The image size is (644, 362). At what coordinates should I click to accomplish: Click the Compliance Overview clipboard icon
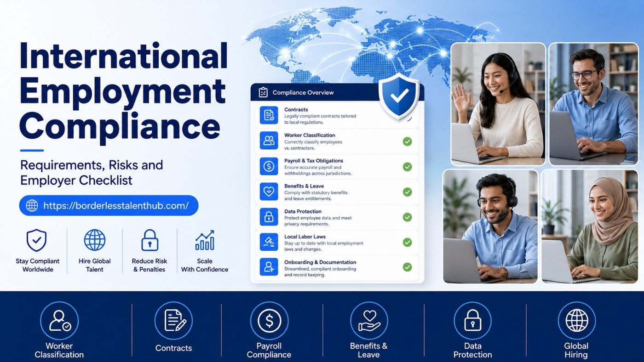click(x=263, y=92)
